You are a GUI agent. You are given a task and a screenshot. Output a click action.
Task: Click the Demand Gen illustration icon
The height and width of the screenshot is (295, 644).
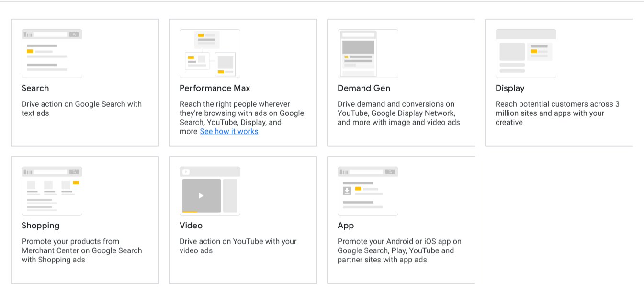[x=368, y=54]
